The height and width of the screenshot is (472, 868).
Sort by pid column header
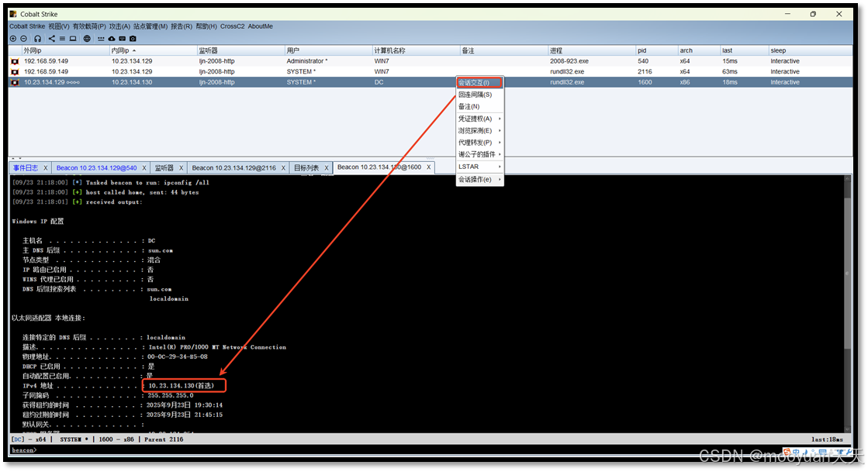click(656, 50)
